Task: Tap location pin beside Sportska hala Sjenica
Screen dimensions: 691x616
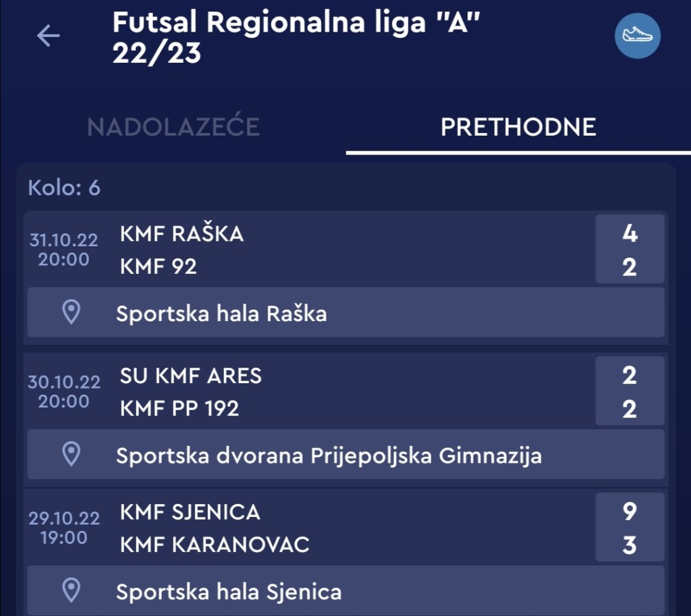Action: tap(71, 591)
